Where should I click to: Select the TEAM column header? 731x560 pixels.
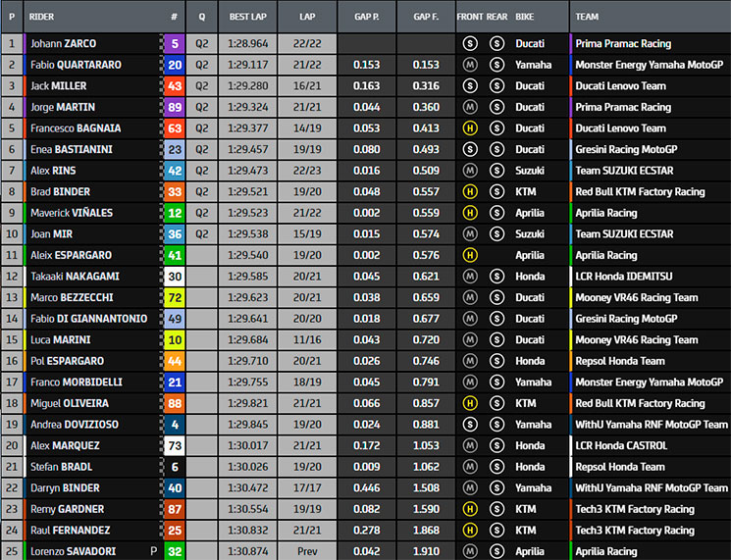click(x=588, y=17)
